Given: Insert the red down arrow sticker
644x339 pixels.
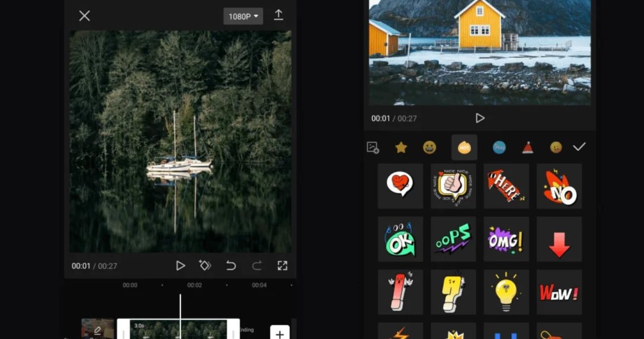Looking at the screenshot, I should click(559, 239).
